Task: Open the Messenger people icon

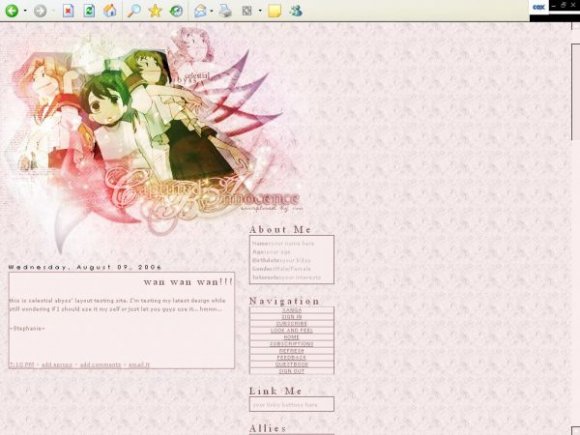Action: [x=296, y=11]
